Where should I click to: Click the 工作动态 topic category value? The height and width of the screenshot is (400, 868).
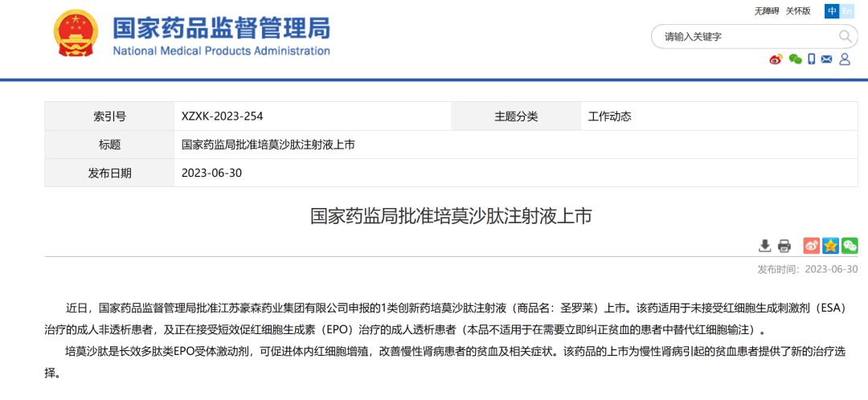coord(609,116)
